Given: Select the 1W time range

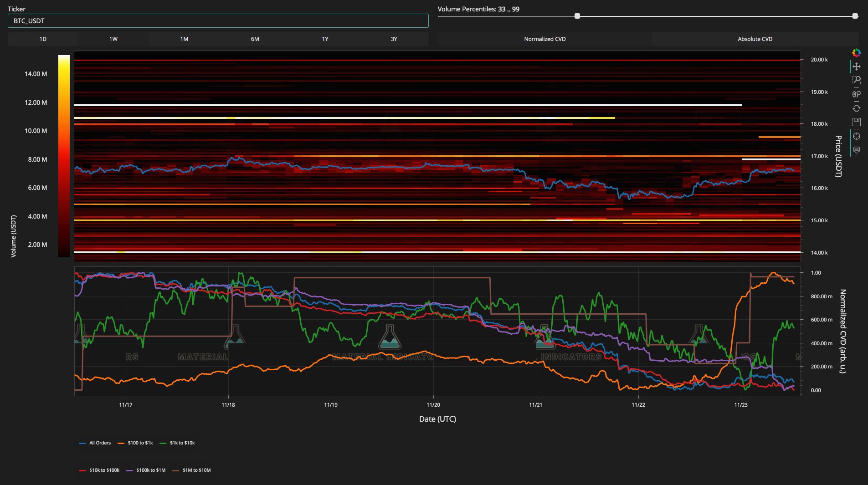Looking at the screenshot, I should tap(113, 39).
